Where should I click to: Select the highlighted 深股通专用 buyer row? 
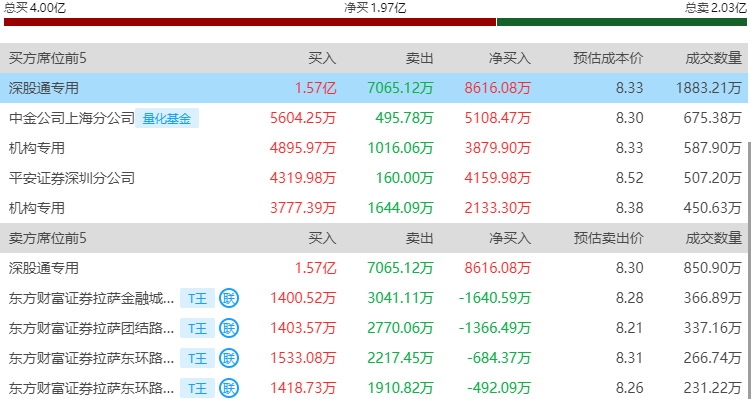click(x=374, y=88)
